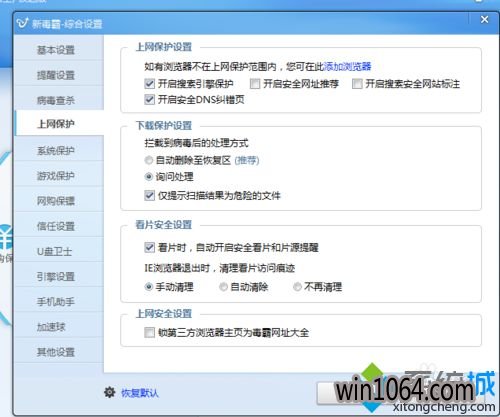Select 加速球 in sidebar

pyautogui.click(x=59, y=327)
